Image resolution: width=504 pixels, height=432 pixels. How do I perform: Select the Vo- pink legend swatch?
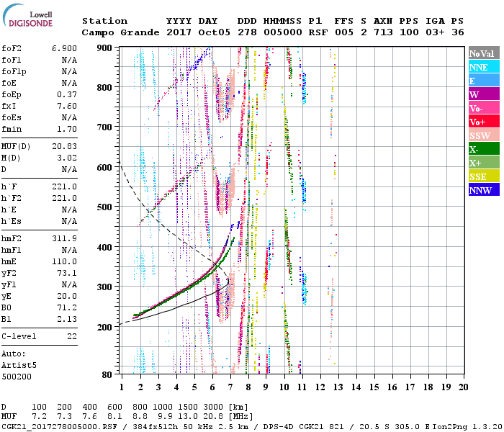pos(484,108)
